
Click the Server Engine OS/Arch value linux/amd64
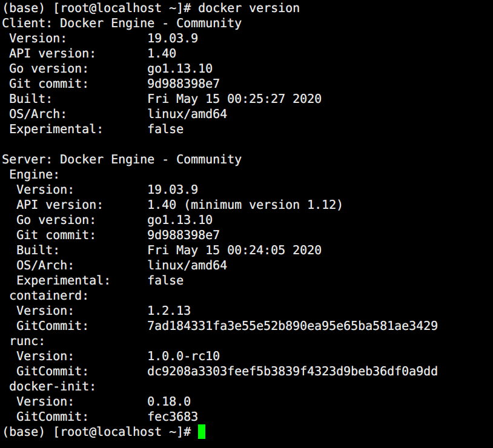coord(187,265)
